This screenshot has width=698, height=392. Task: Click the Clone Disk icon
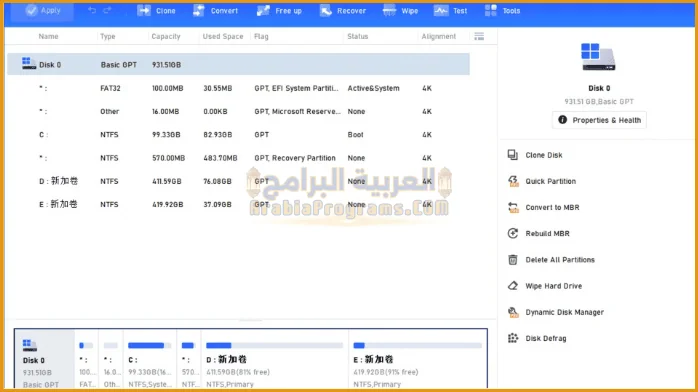pos(513,155)
